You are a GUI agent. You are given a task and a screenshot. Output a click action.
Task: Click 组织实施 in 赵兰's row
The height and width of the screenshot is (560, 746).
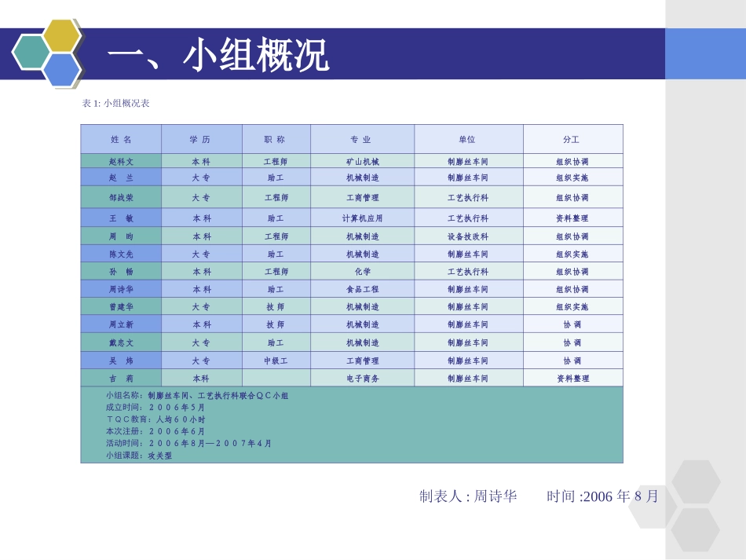pos(572,178)
